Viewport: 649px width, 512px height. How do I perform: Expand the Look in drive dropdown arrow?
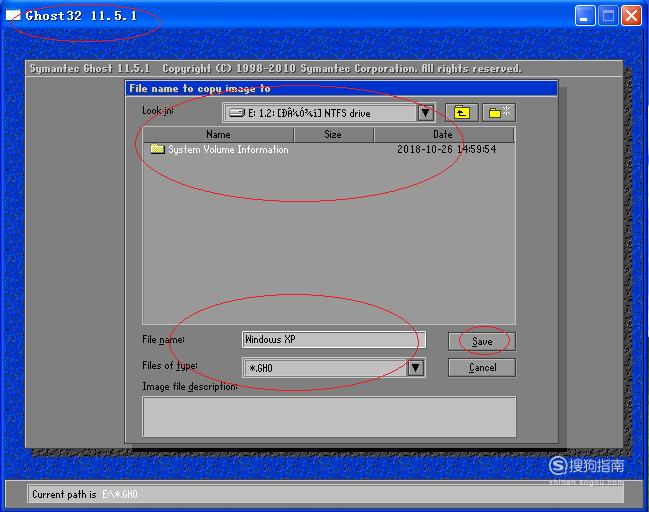425,113
